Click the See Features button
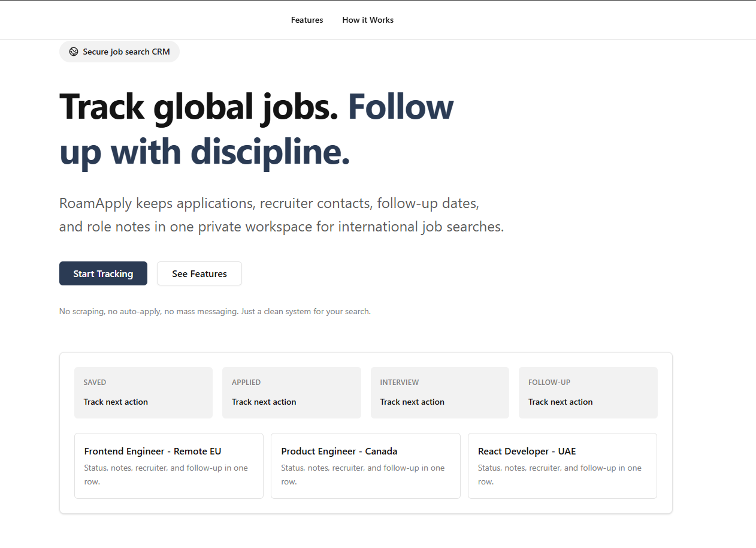 tap(199, 273)
